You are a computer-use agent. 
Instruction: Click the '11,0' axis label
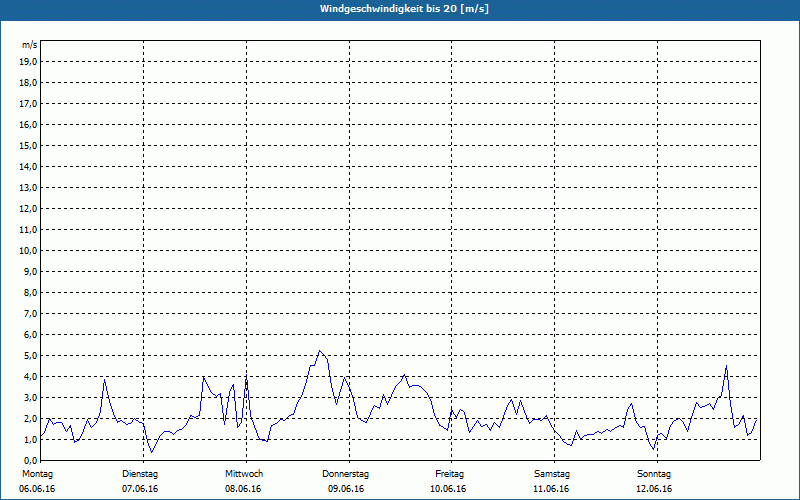pyautogui.click(x=28, y=230)
